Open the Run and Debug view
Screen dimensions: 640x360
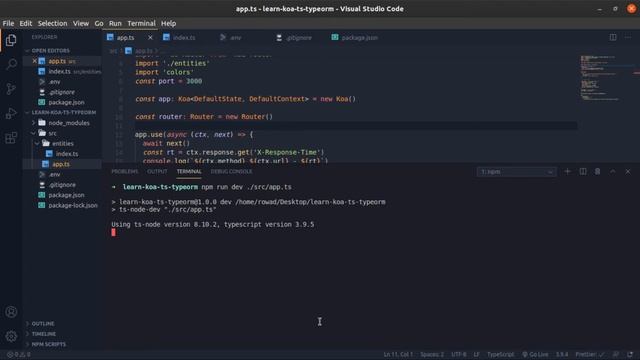[11, 113]
